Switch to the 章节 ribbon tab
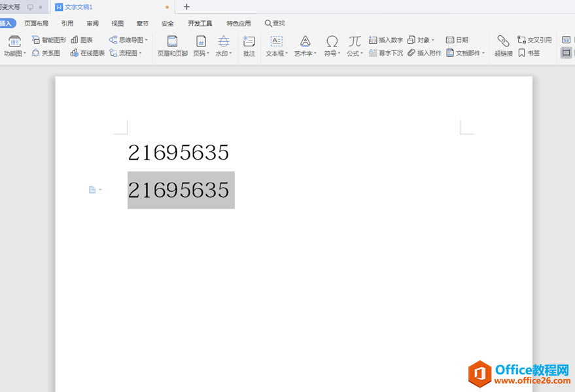This screenshot has width=575, height=392. pos(143,24)
